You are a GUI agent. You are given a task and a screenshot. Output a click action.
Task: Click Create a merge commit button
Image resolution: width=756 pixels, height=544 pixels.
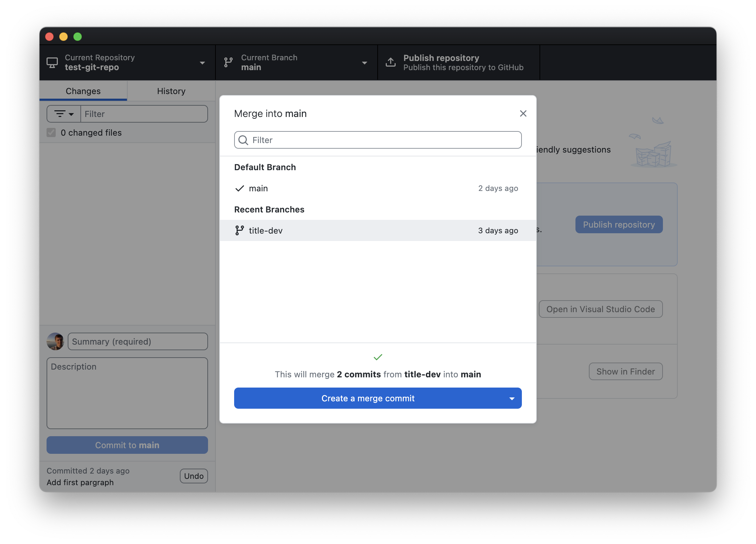[x=368, y=398]
